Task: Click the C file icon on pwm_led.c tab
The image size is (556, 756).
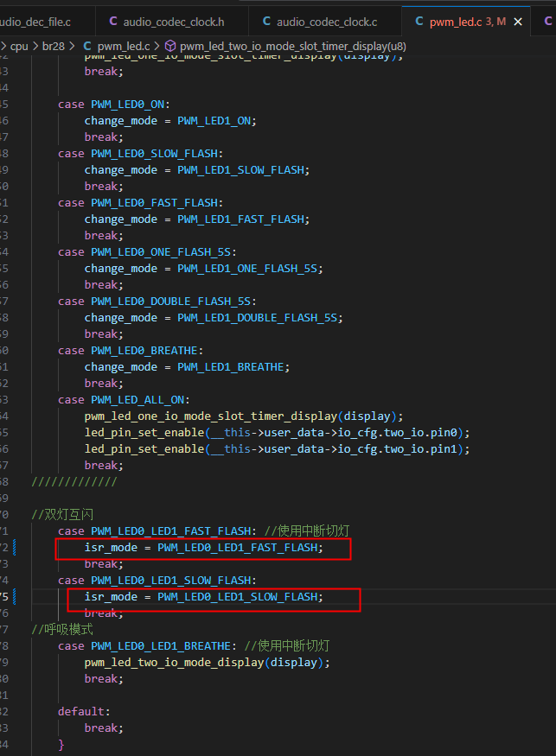Action: click(x=419, y=22)
